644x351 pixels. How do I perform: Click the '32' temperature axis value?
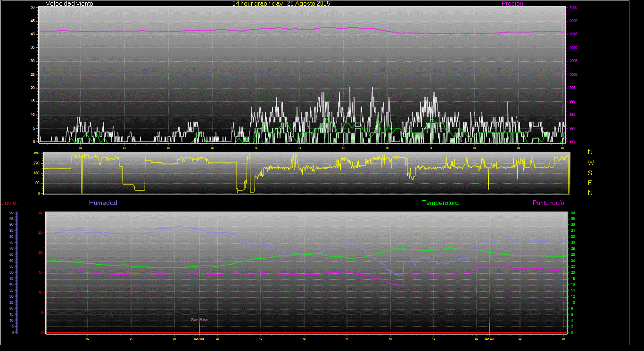pos(573,237)
